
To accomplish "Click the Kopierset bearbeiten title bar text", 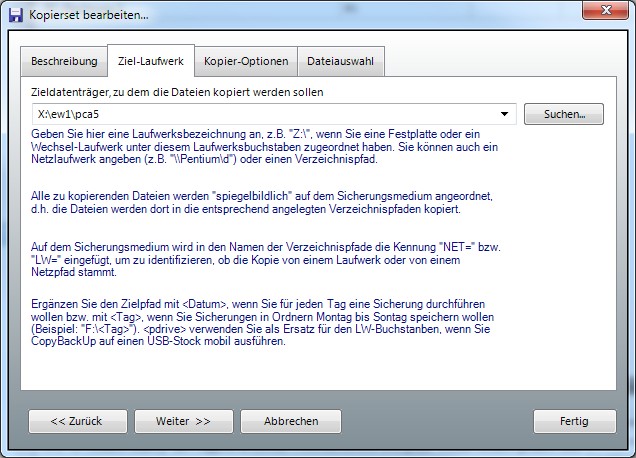I will 90,15.
